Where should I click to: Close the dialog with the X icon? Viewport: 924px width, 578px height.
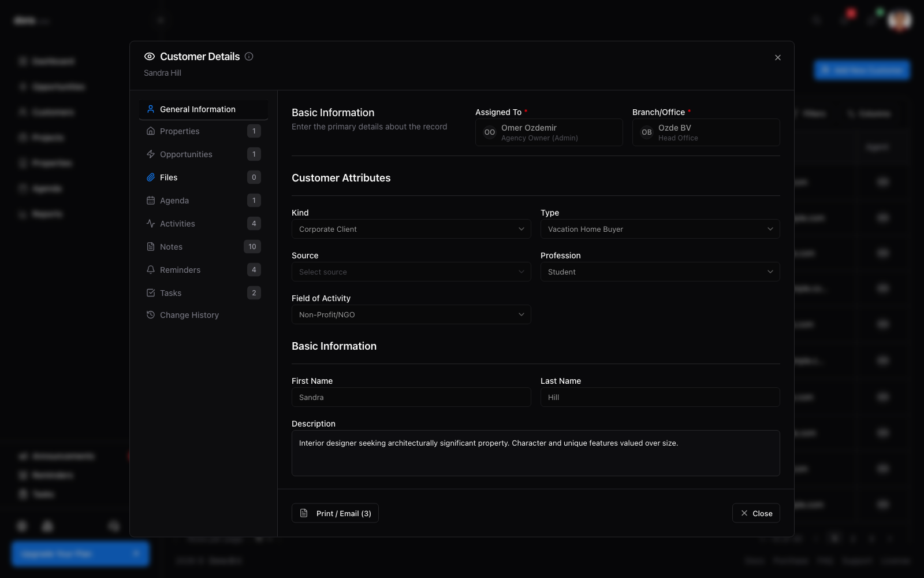click(x=778, y=57)
